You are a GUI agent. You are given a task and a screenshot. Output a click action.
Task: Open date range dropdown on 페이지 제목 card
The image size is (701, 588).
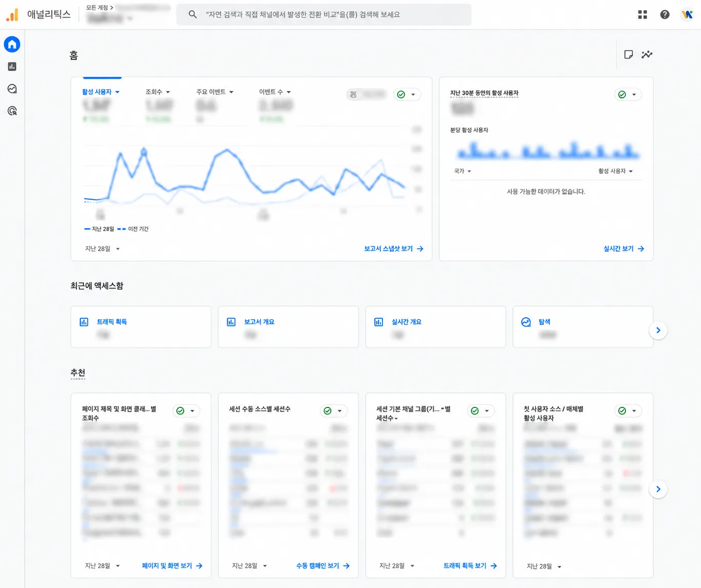pos(102,566)
